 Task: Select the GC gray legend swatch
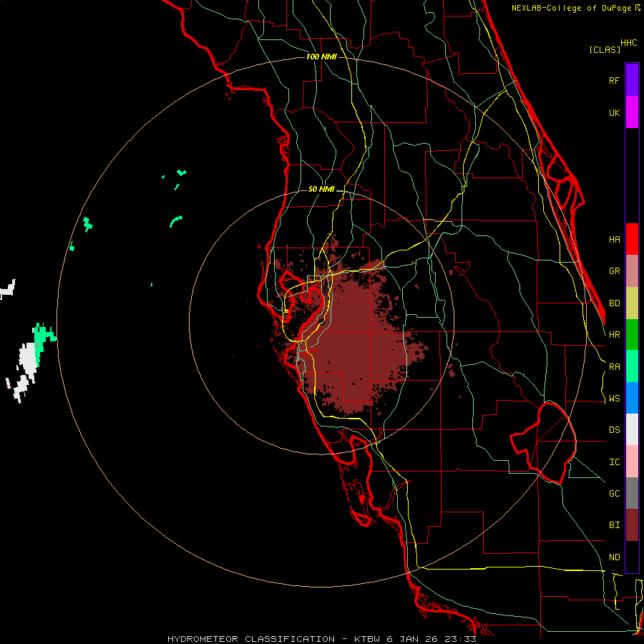point(632,493)
